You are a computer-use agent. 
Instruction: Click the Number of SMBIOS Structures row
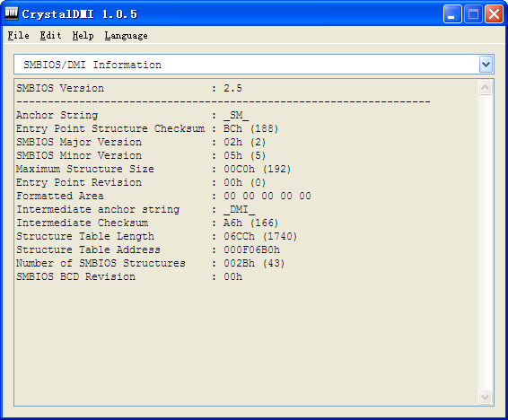tap(151, 263)
